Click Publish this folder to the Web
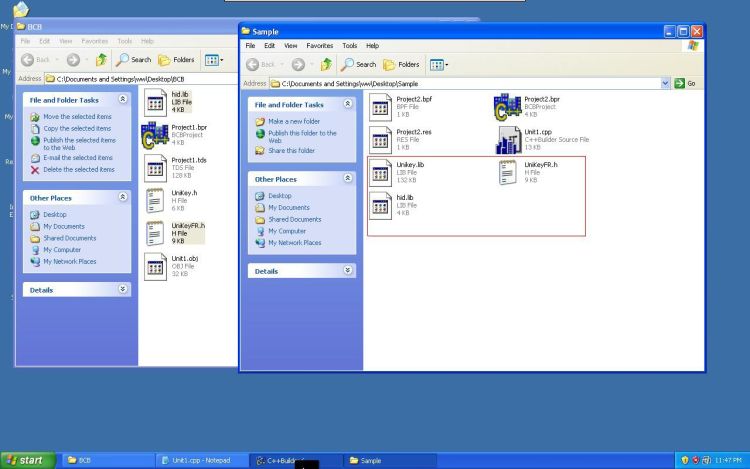The height and width of the screenshot is (469, 750). pos(302,137)
